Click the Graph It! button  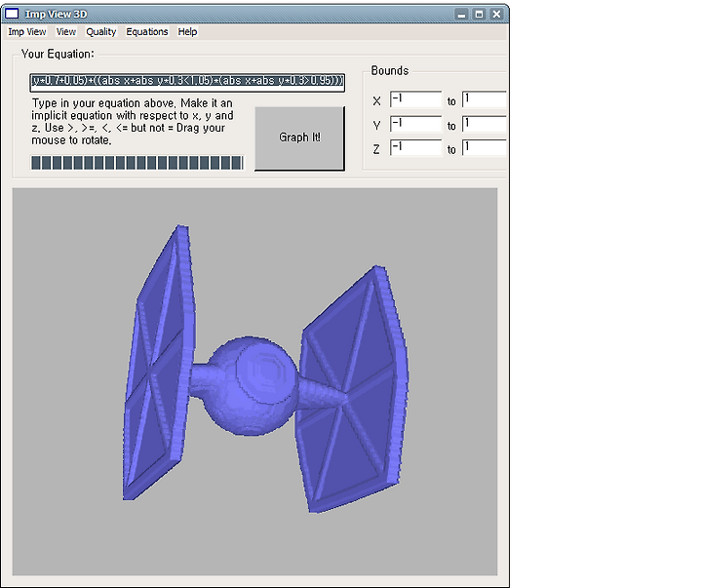click(x=299, y=137)
